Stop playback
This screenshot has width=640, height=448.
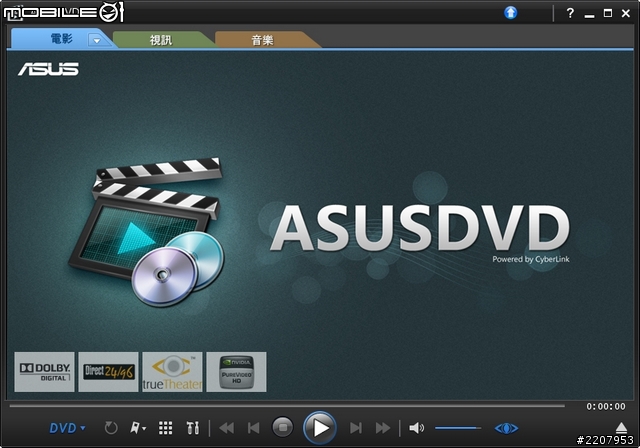pyautogui.click(x=282, y=427)
